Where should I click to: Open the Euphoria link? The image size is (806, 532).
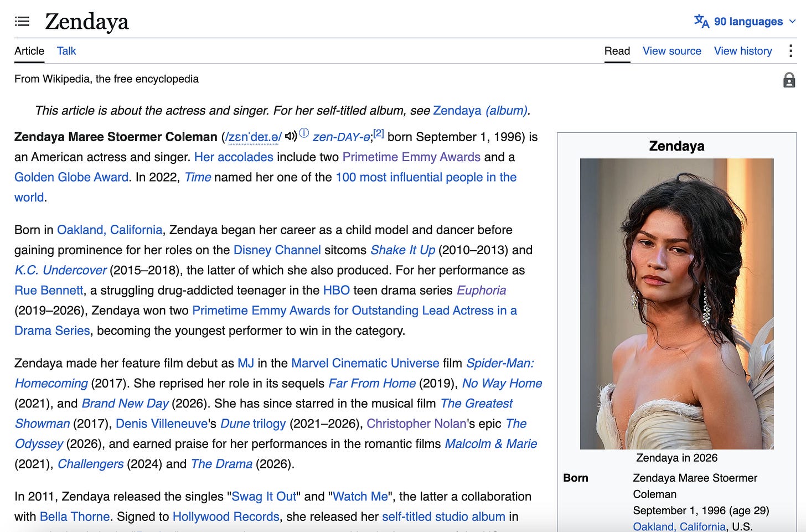481,291
